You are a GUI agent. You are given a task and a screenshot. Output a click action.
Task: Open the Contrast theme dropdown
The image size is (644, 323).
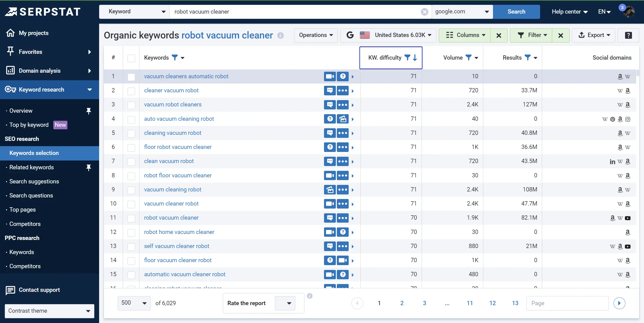coord(50,311)
